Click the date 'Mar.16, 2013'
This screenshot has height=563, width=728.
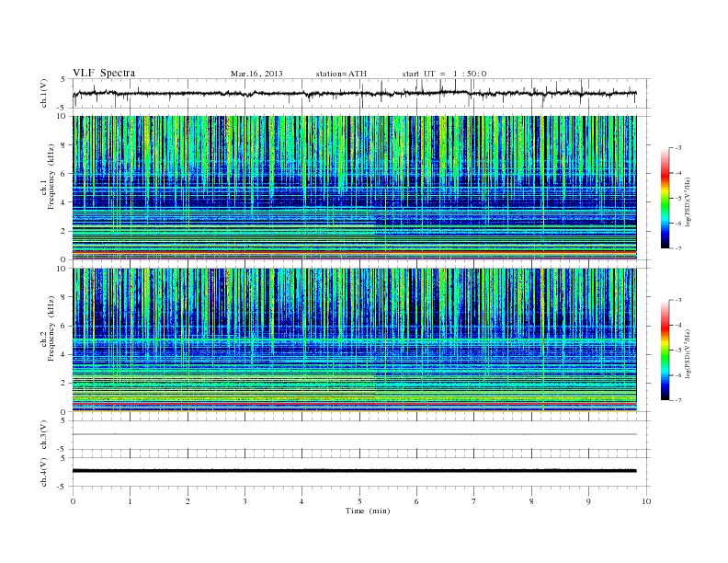point(256,74)
